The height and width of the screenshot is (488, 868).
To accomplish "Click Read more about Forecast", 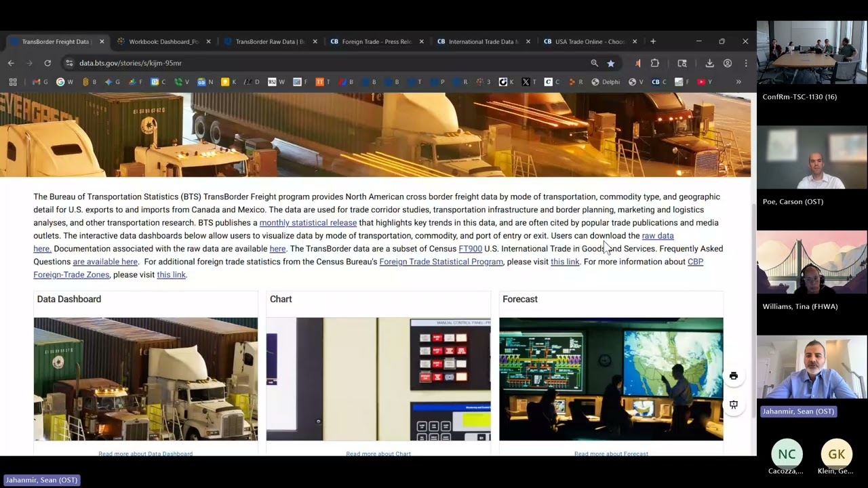I will [611, 453].
